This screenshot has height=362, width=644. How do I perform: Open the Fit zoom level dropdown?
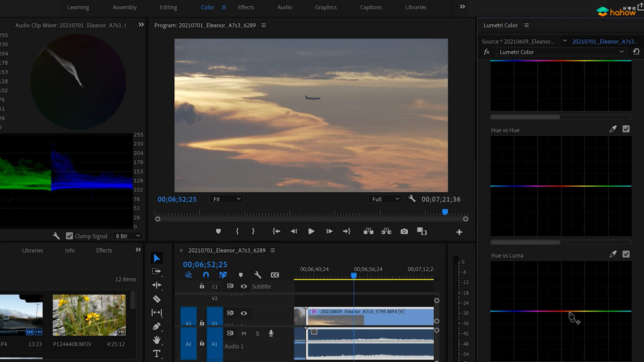click(227, 199)
